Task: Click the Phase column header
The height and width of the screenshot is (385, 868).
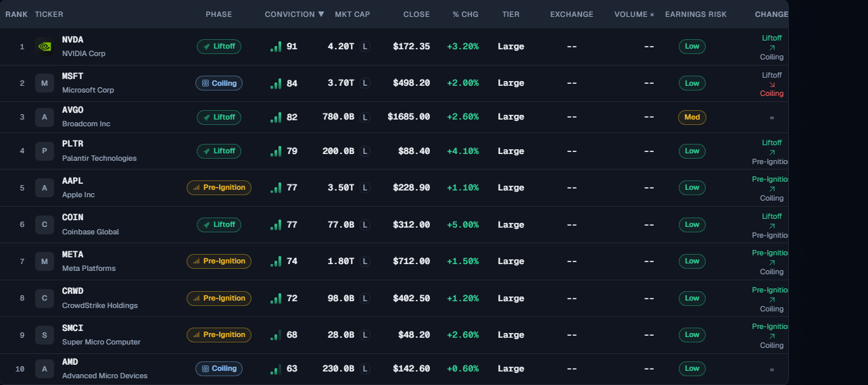Action: point(219,14)
